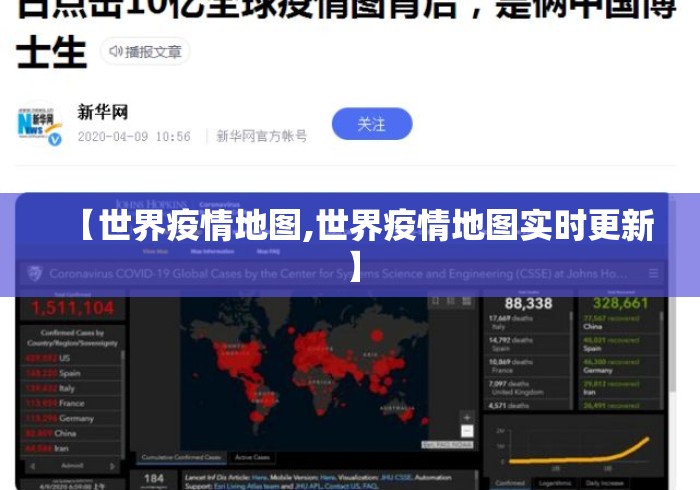This screenshot has width=700, height=490.
Task: Click the Spain recovered row
Action: pyautogui.click(x=621, y=344)
